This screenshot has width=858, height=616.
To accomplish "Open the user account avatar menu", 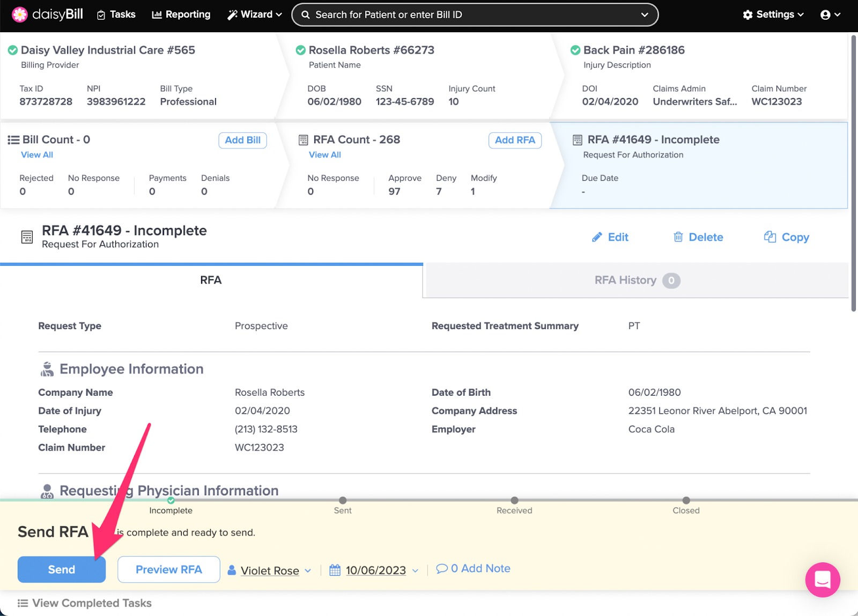I will point(830,14).
